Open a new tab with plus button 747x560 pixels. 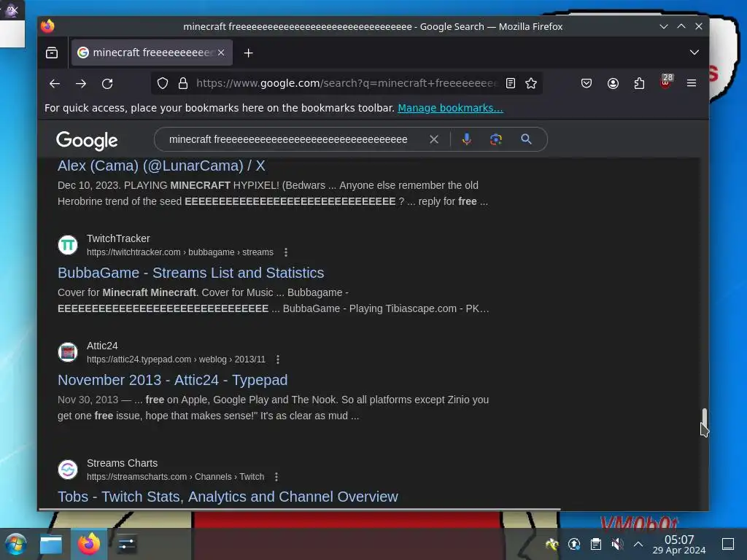tap(248, 52)
